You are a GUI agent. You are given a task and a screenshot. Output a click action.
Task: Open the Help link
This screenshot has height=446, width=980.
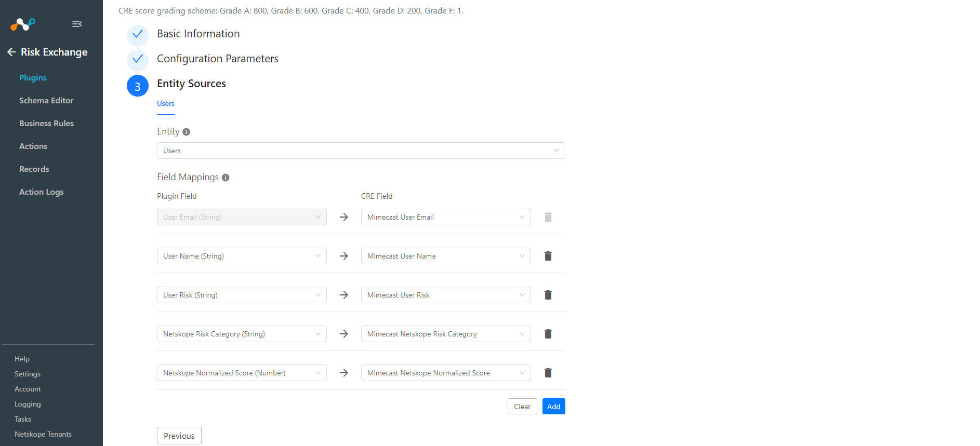coord(22,359)
